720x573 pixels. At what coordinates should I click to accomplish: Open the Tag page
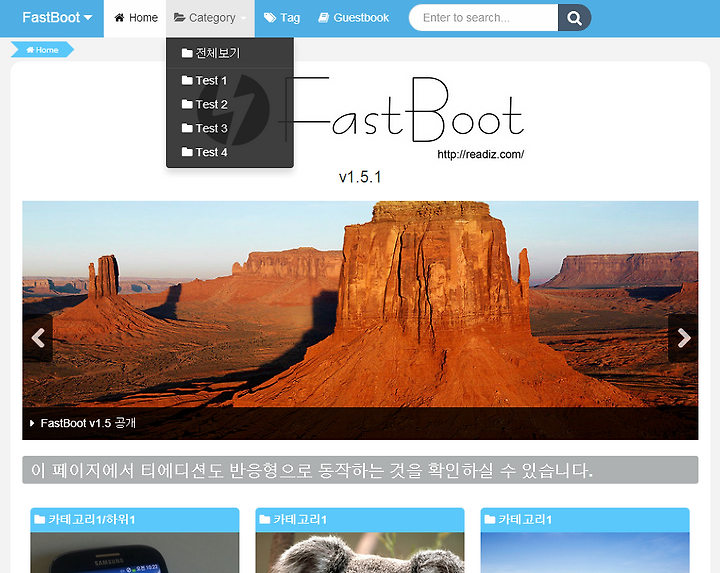[281, 18]
